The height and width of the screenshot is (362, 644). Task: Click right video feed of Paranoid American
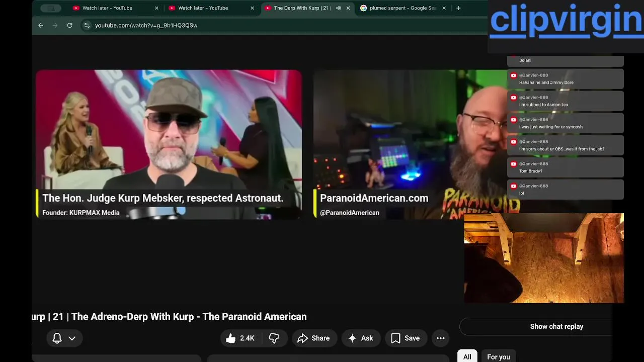(x=410, y=144)
